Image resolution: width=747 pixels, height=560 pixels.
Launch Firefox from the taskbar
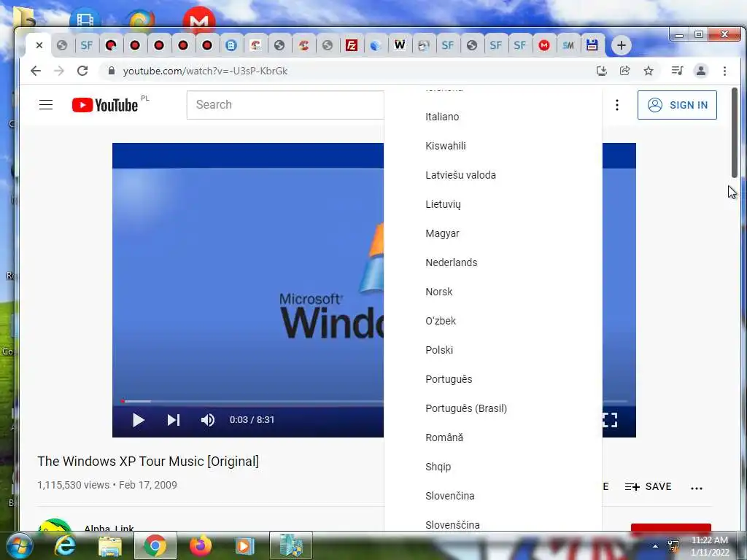tap(201, 545)
